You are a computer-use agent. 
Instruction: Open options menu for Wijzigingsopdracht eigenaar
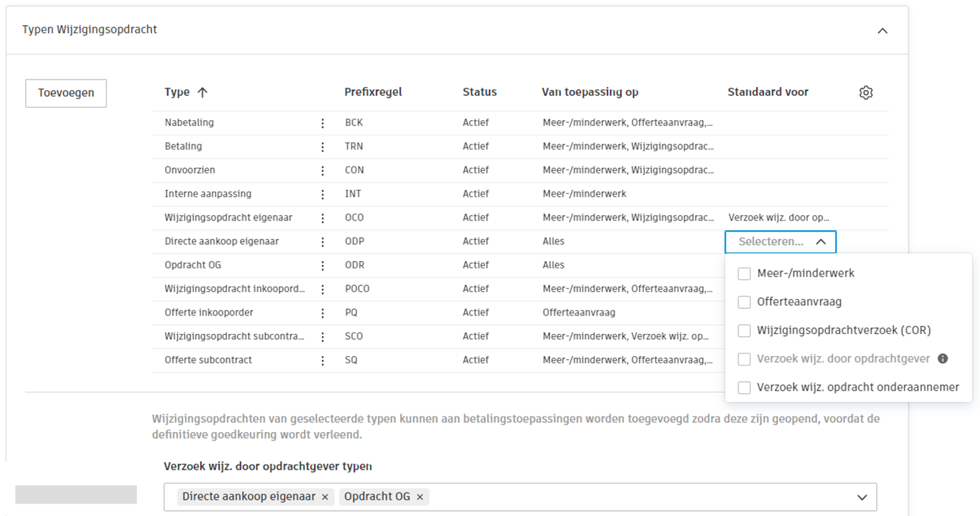tap(322, 217)
